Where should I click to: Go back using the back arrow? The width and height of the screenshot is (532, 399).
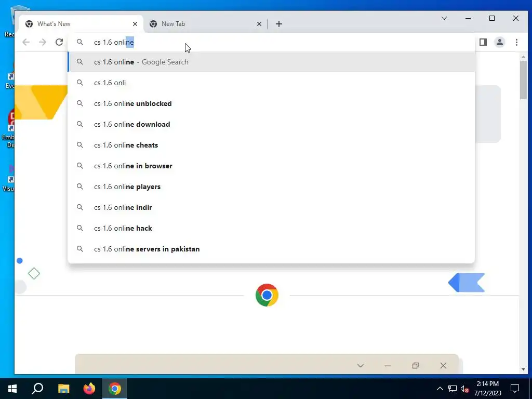26,42
